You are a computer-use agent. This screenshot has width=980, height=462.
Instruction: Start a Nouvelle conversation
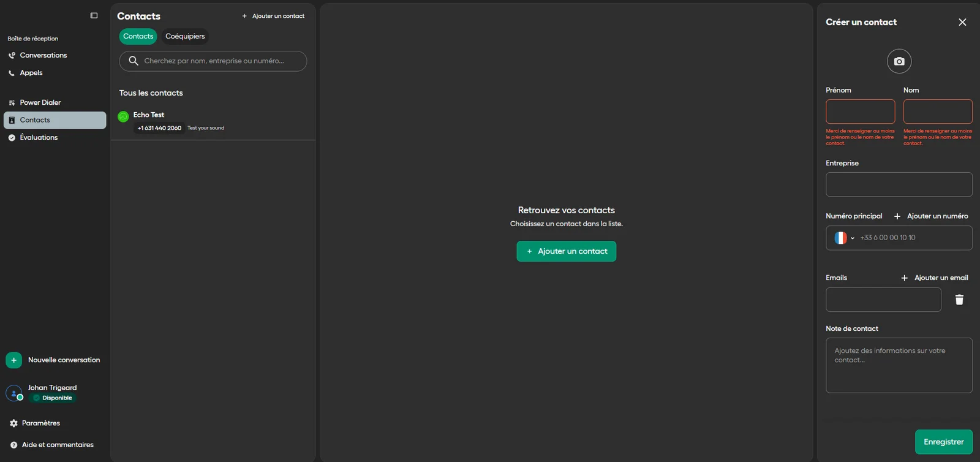click(64, 360)
